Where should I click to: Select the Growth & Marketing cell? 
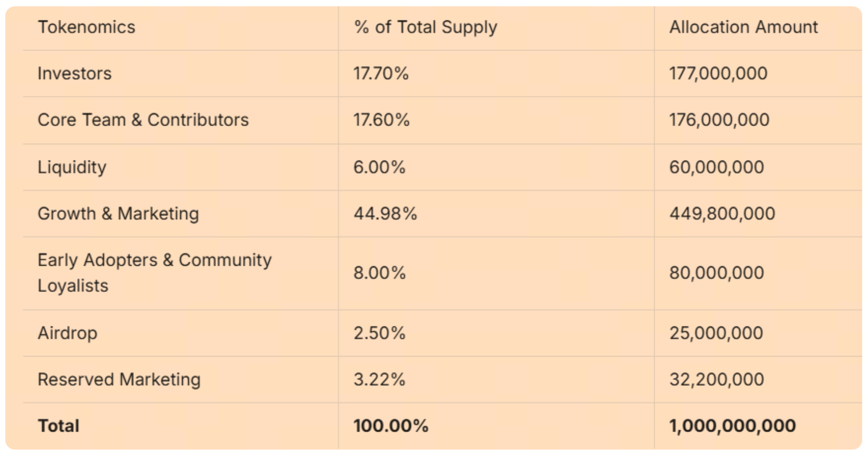coord(118,213)
